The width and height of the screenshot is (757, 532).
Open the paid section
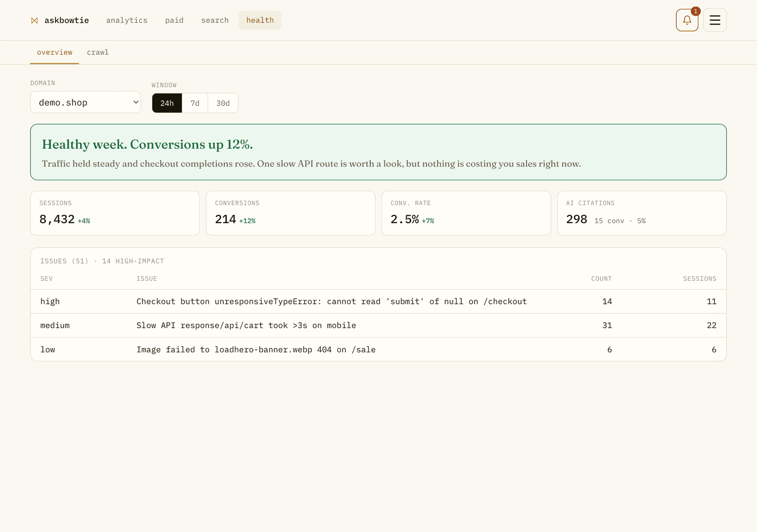(174, 20)
